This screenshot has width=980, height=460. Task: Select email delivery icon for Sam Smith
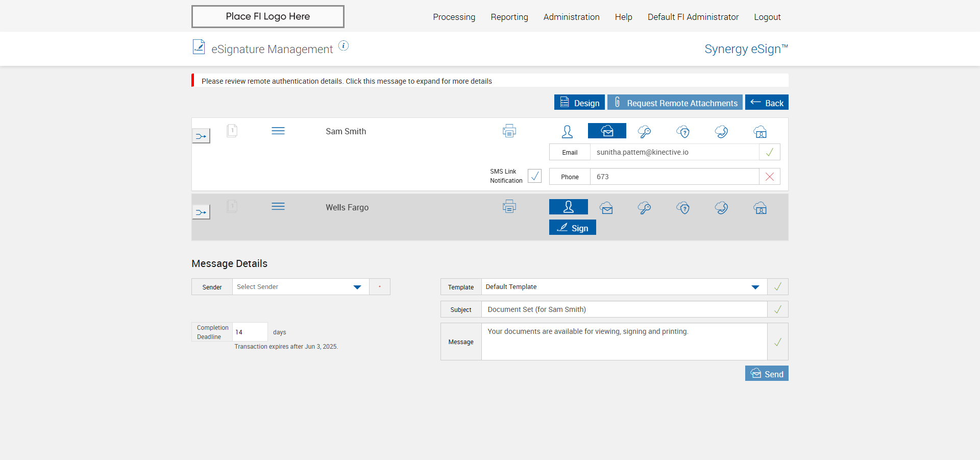607,131
